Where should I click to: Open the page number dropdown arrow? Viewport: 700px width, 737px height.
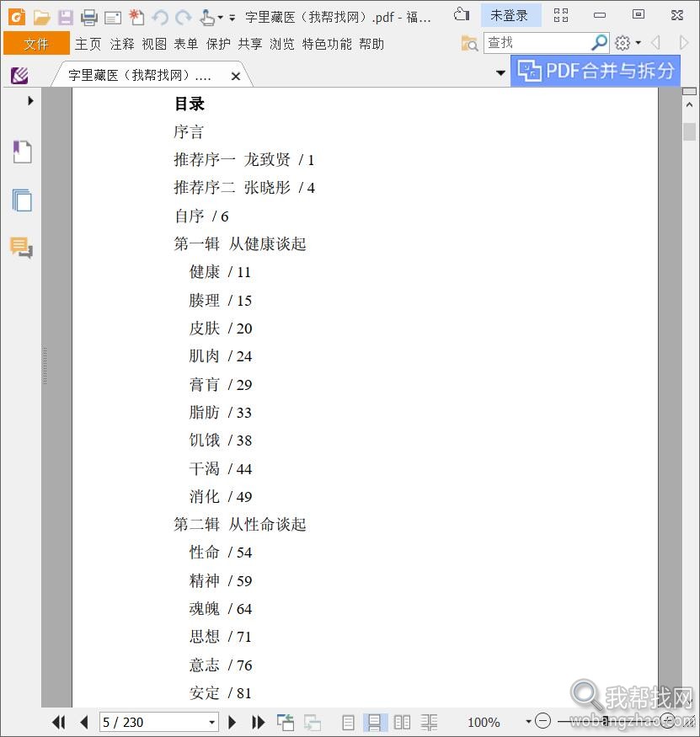tap(212, 722)
